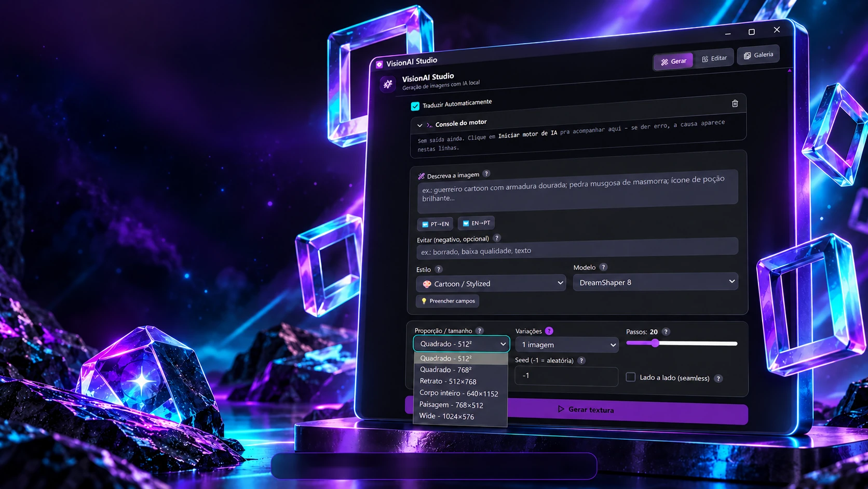This screenshot has height=489, width=868.
Task: Choose Paisagem - 768×512 option
Action: (x=460, y=404)
